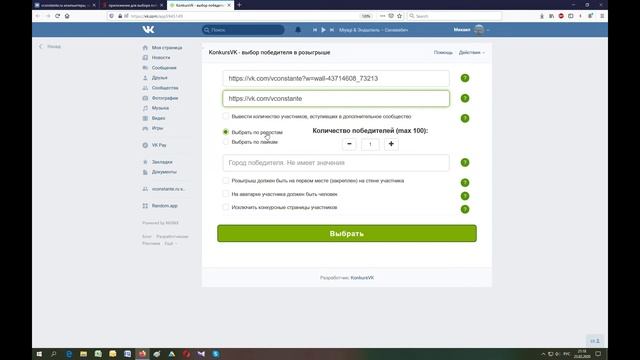Increase number of winners with plus button

pos(391,144)
